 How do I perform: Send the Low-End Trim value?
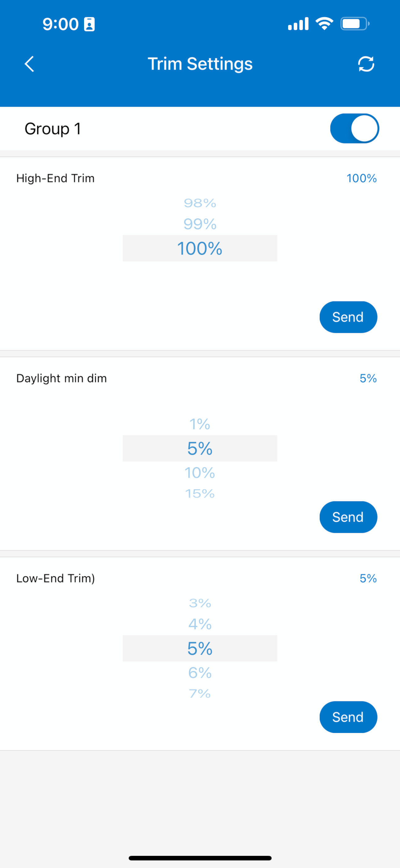[x=348, y=717]
